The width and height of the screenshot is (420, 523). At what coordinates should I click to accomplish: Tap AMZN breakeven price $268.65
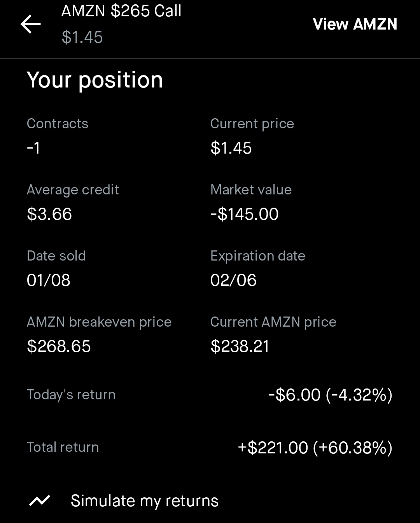tap(59, 346)
